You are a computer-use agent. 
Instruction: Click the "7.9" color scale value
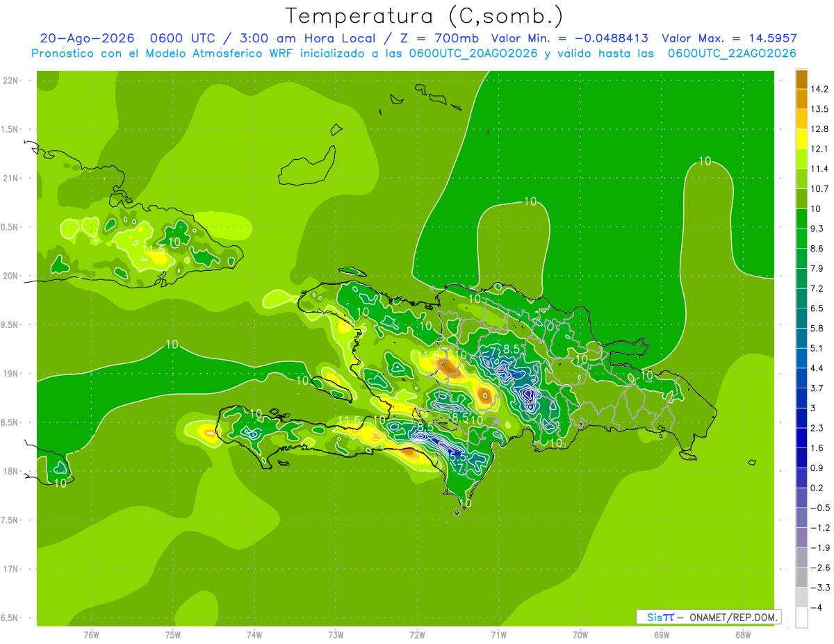(x=817, y=268)
